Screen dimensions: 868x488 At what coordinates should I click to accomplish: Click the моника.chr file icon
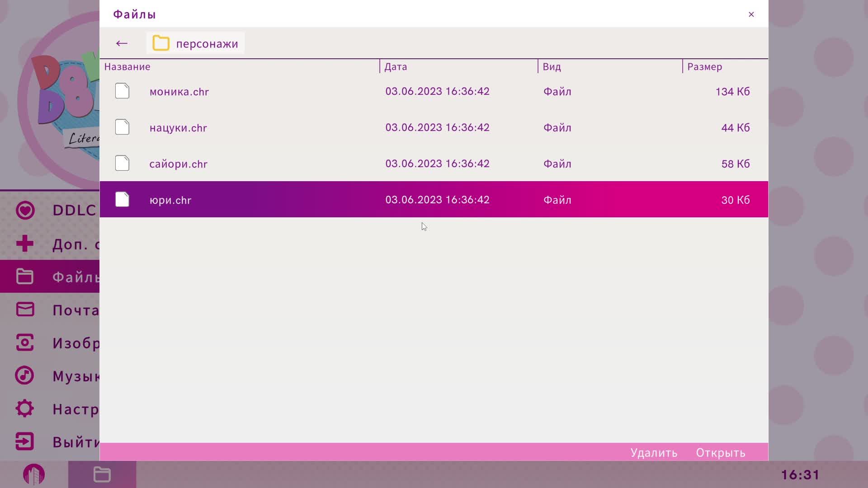pyautogui.click(x=122, y=91)
